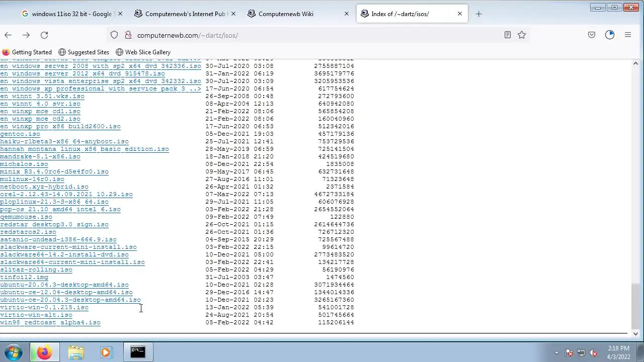This screenshot has width=644, height=362.
Task: Show site security info padlock icon
Action: (x=128, y=35)
